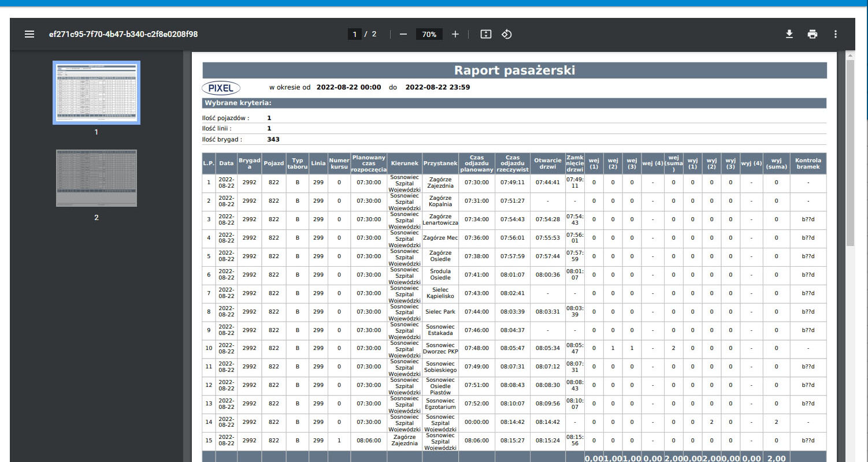Screen dimensions: 868x462
Task: Click the PIXEL logo in the report
Action: [x=221, y=88]
